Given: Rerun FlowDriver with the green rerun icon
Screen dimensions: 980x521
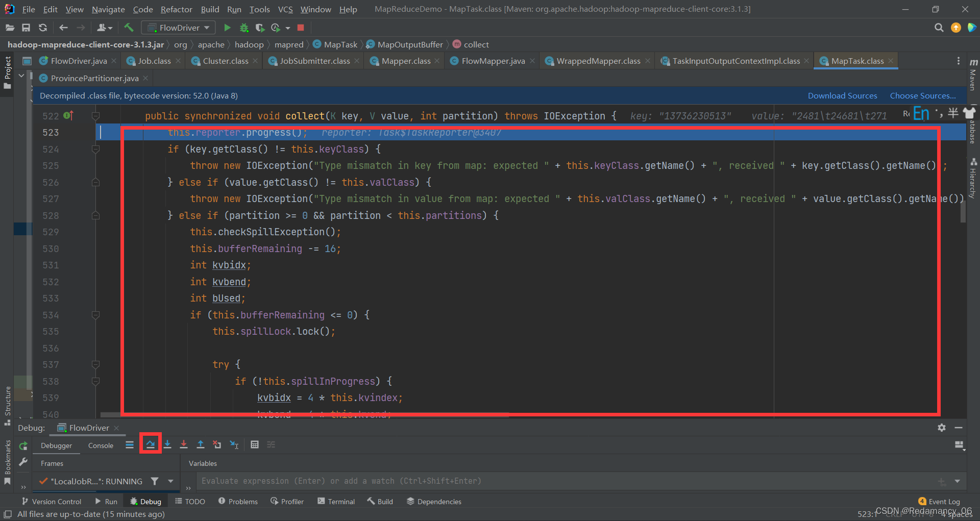Looking at the screenshot, I should 23,445.
